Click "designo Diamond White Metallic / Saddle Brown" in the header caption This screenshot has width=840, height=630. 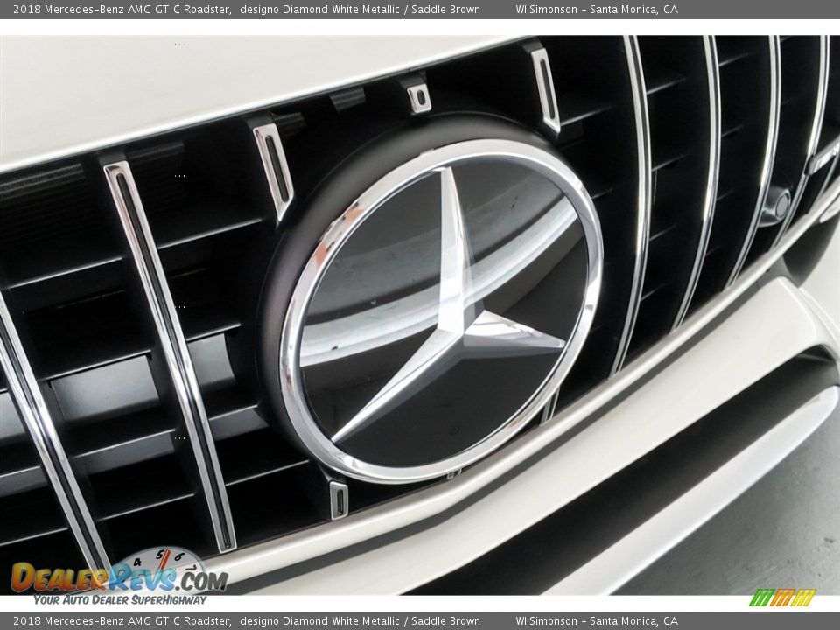point(360,9)
